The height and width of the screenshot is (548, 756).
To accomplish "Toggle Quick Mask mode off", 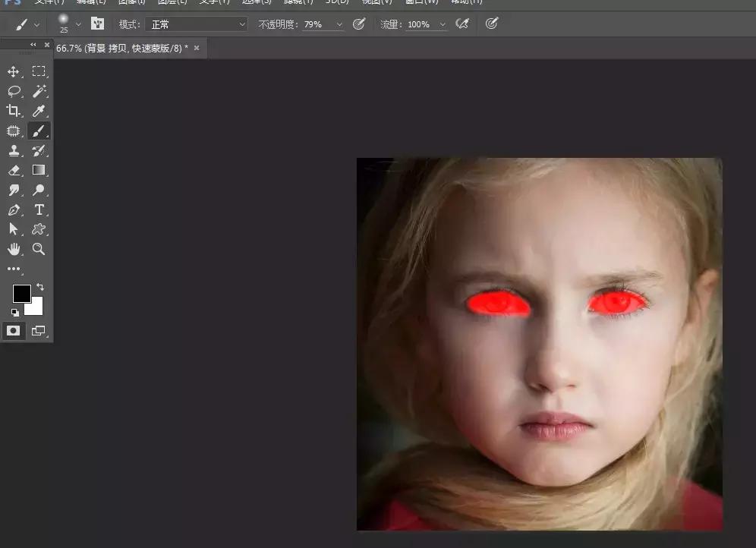I will [x=13, y=331].
